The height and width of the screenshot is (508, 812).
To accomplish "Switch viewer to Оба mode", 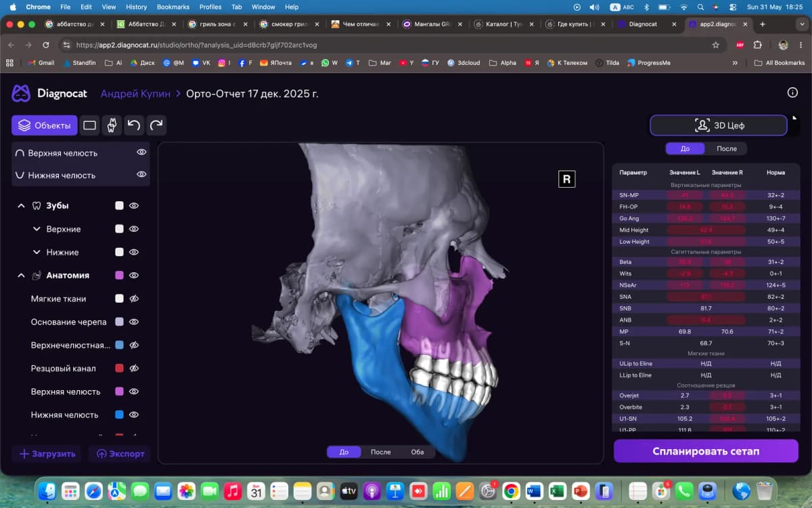I will click(418, 452).
